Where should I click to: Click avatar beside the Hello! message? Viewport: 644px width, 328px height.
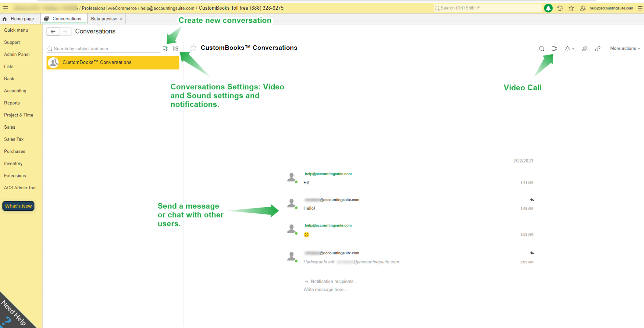(x=292, y=203)
